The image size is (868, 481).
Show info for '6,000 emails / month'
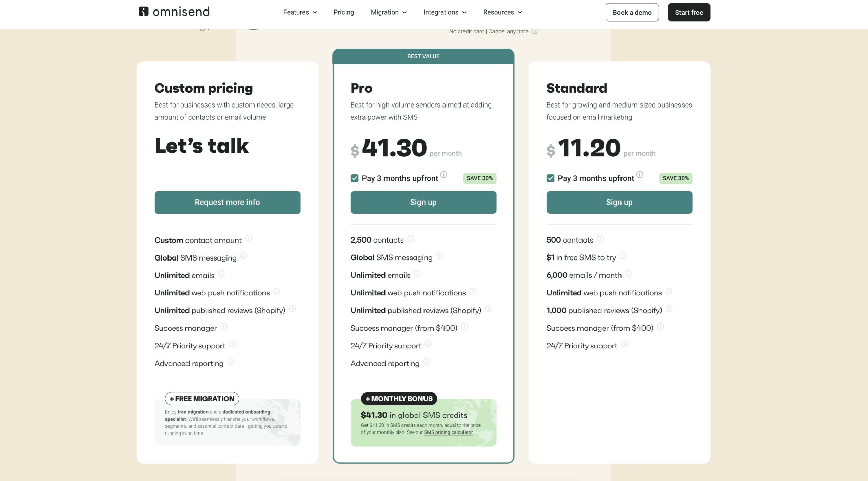(x=629, y=273)
